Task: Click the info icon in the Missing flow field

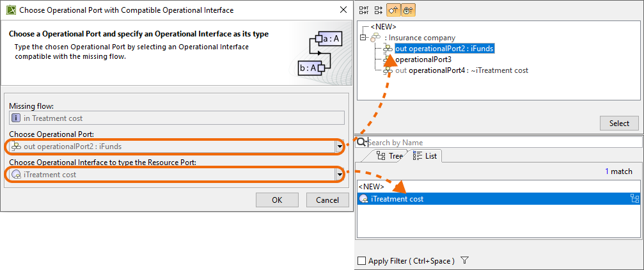Action: pos(15,118)
